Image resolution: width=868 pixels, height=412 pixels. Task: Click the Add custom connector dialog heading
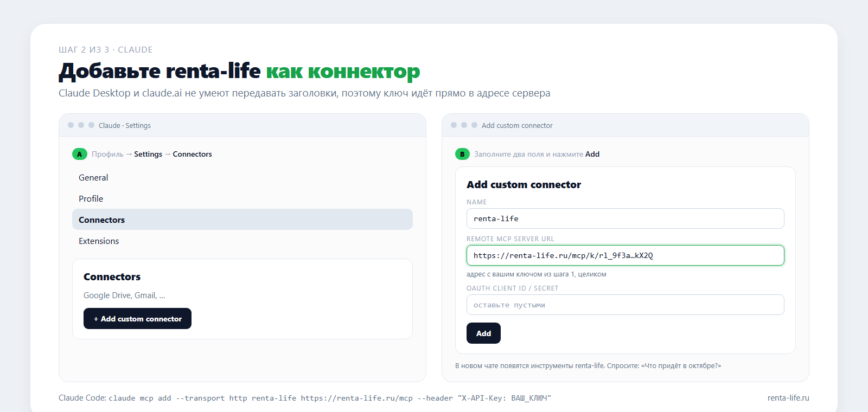pyautogui.click(x=524, y=185)
